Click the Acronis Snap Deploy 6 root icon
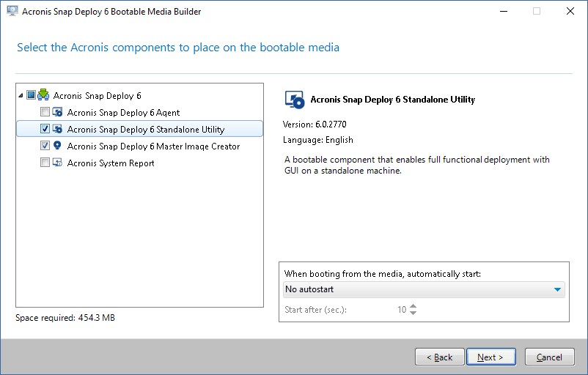This screenshot has width=588, height=375. point(43,95)
